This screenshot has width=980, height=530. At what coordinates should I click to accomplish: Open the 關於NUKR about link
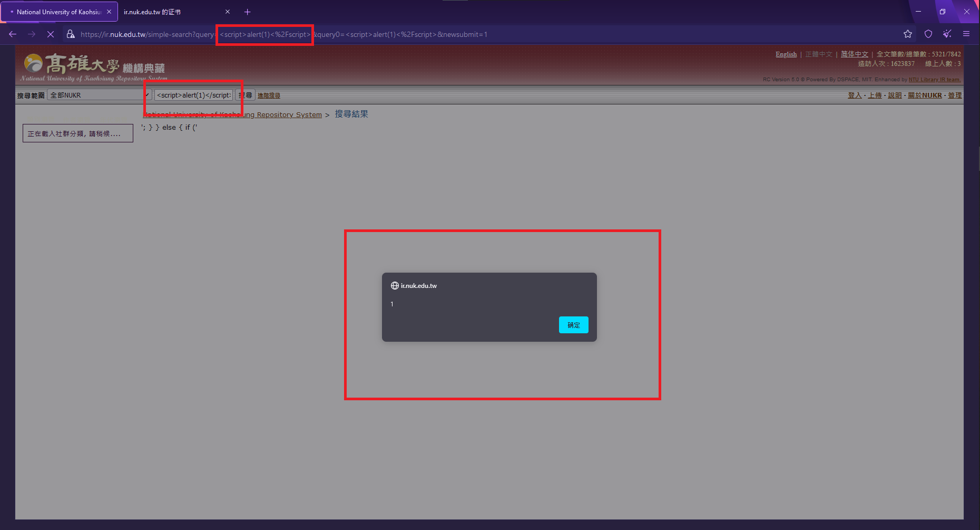(925, 95)
